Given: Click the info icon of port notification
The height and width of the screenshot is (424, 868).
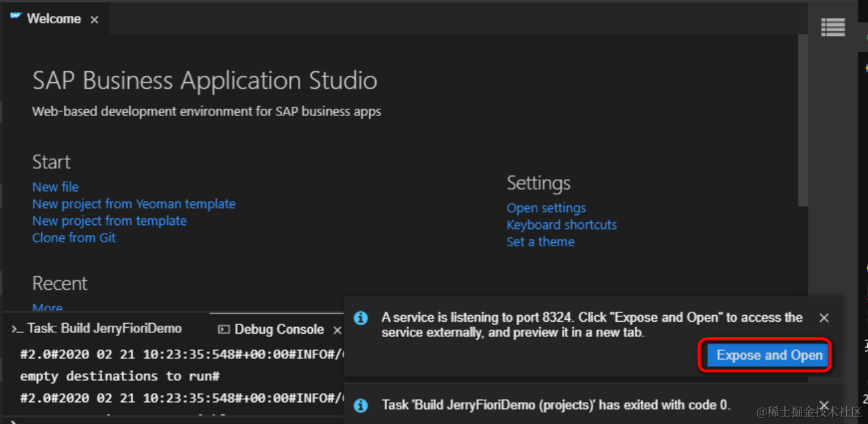Looking at the screenshot, I should [x=361, y=318].
